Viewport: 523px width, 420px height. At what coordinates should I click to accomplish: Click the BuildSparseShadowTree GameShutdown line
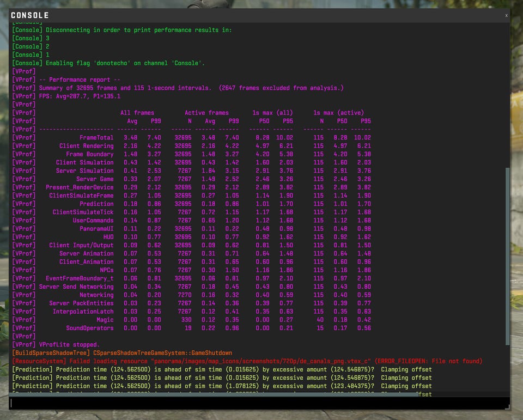tap(122, 353)
